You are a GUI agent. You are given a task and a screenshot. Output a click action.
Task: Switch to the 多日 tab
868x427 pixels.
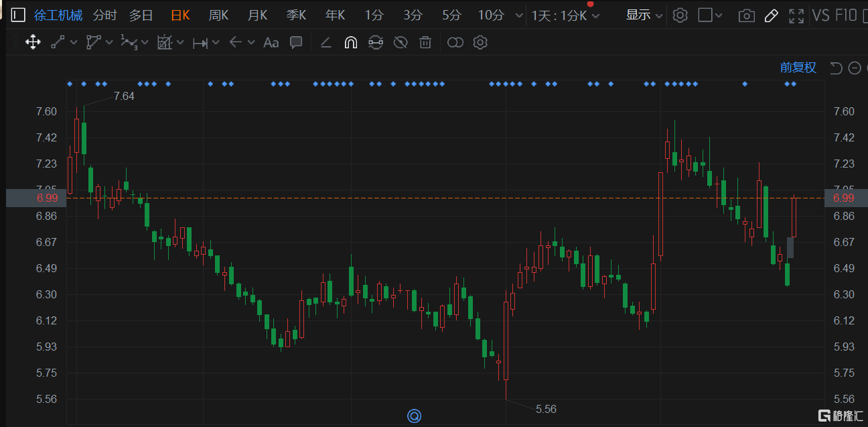(x=141, y=15)
